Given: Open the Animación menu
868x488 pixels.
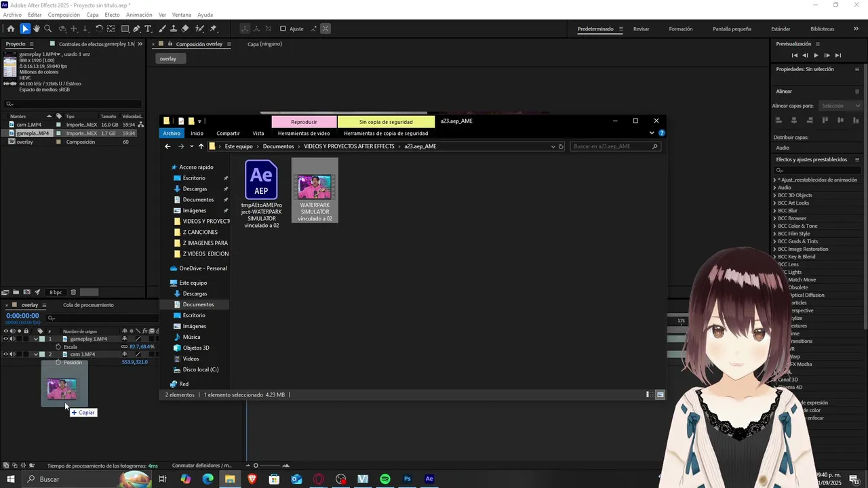Looking at the screenshot, I should point(139,15).
